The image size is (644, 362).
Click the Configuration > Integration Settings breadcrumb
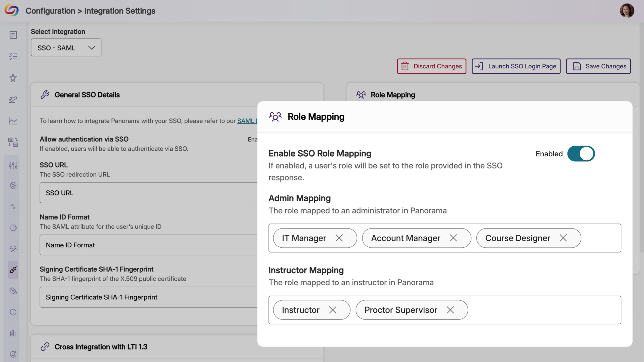pos(90,11)
